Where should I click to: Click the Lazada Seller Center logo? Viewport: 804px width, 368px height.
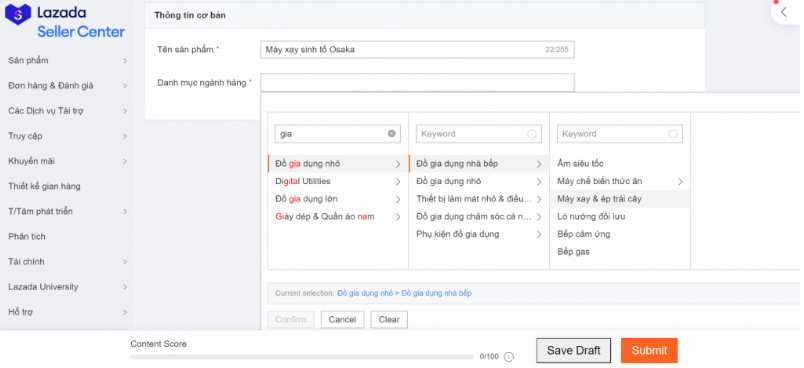click(65, 22)
